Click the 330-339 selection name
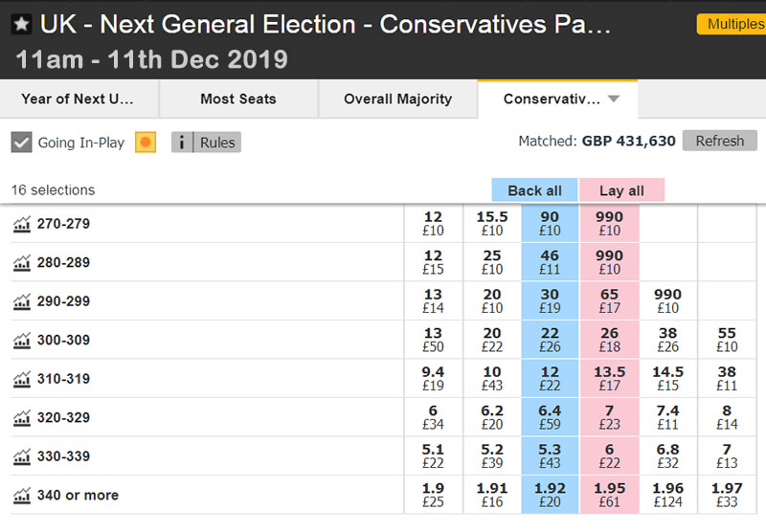The height and width of the screenshot is (532, 766). tap(63, 456)
